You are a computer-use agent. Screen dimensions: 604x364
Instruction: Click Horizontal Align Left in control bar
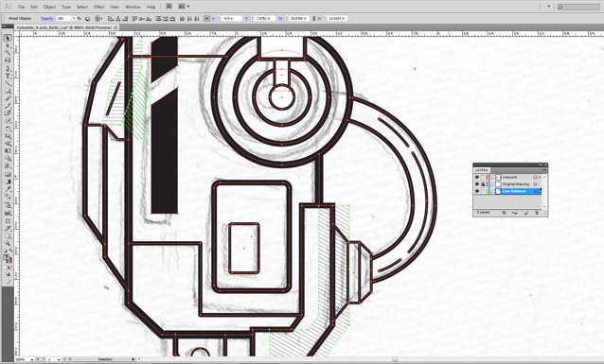[x=110, y=18]
